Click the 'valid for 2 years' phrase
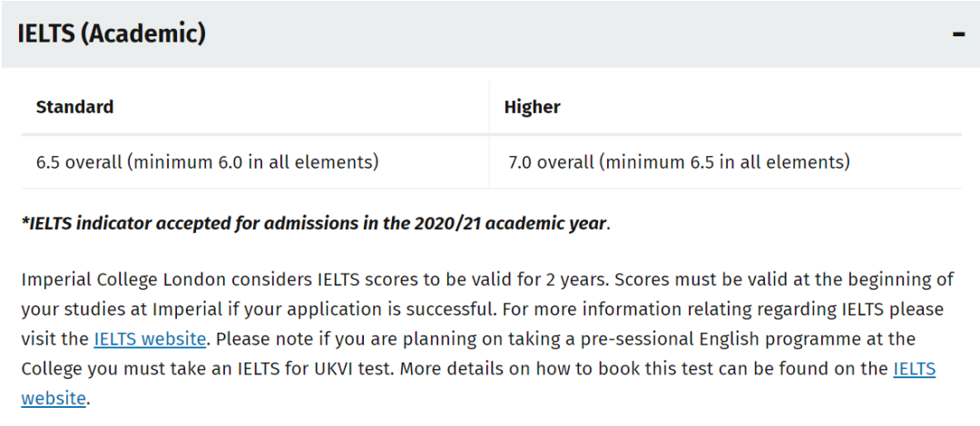 coord(534,280)
